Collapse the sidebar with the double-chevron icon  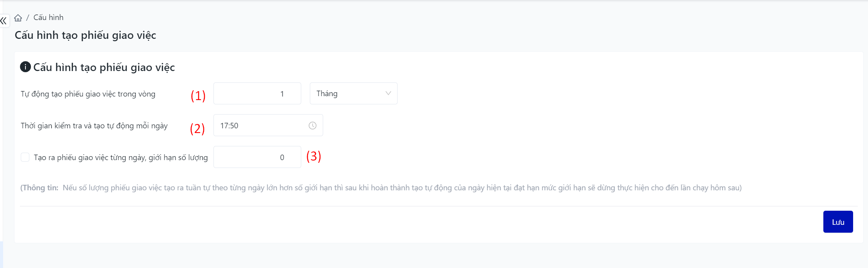pyautogui.click(x=4, y=21)
